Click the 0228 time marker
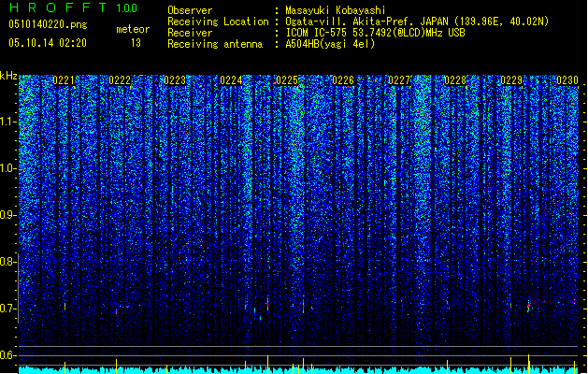The image size is (588, 374). [x=455, y=80]
